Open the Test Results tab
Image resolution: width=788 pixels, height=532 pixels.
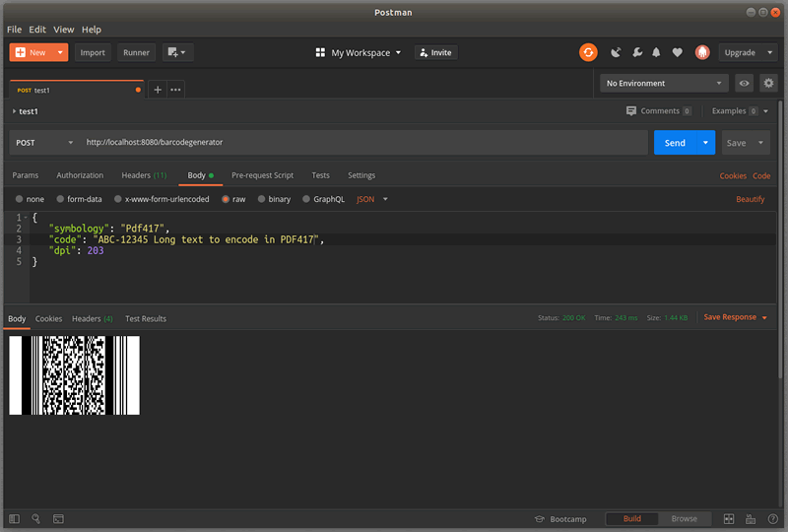click(x=146, y=318)
